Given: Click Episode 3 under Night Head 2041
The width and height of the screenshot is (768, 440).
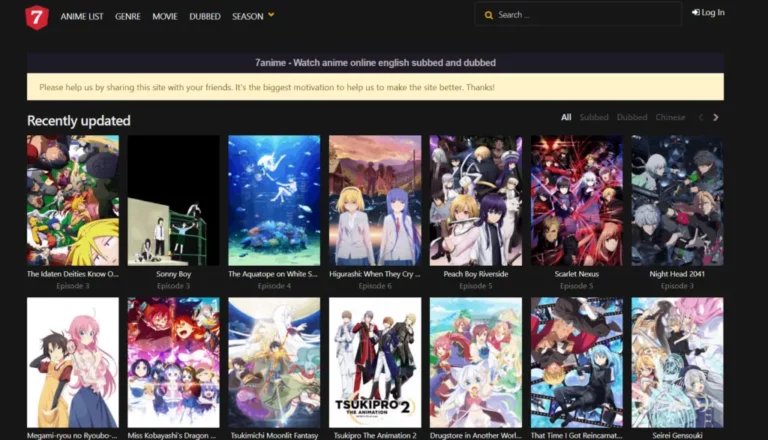Looking at the screenshot, I should [677, 286].
